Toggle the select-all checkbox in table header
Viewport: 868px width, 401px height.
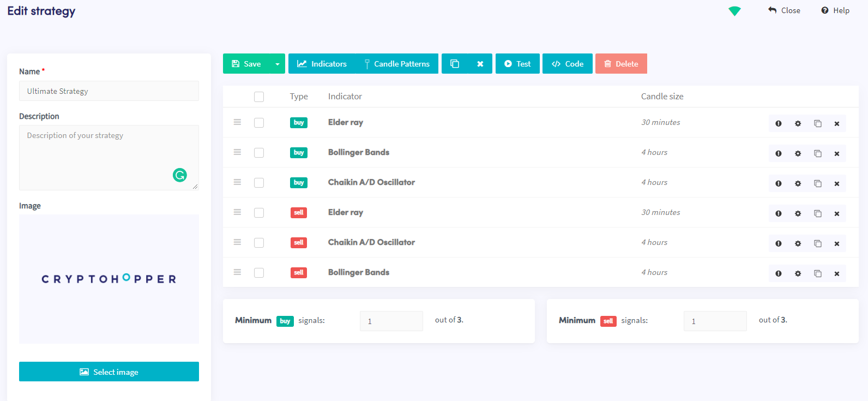point(259,97)
